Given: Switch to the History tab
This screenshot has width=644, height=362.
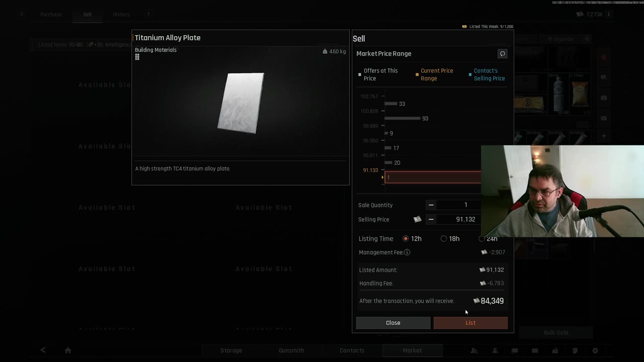Looking at the screenshot, I should [x=121, y=15].
